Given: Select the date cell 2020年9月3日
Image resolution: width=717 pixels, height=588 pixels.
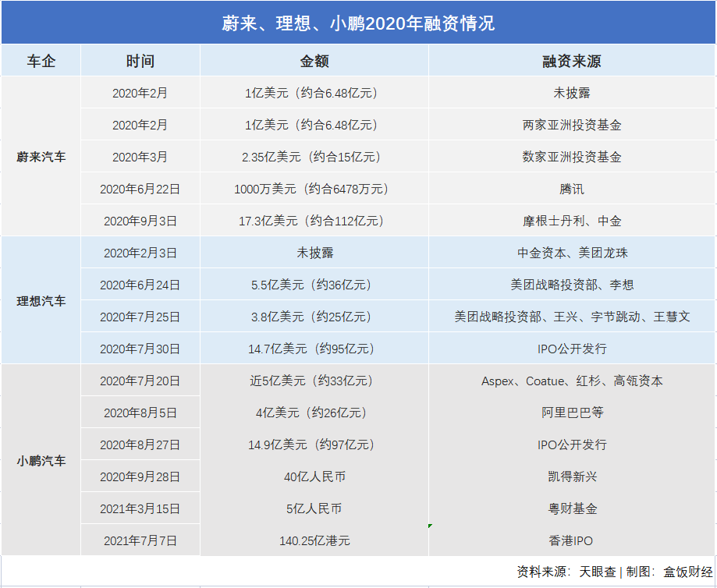Looking at the screenshot, I should [x=140, y=221].
